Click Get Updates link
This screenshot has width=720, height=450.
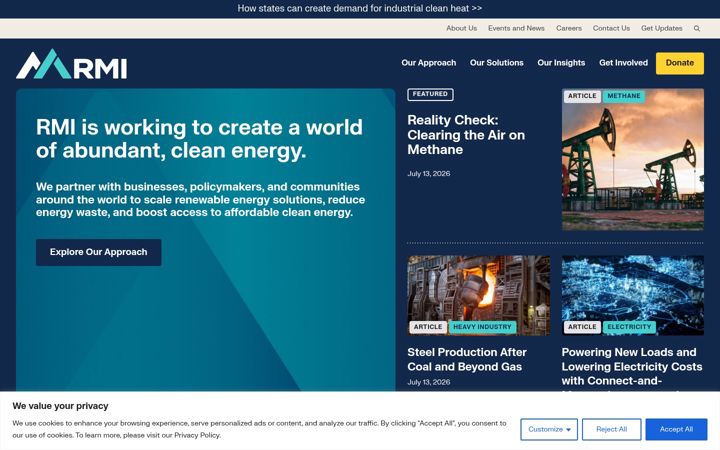click(662, 28)
